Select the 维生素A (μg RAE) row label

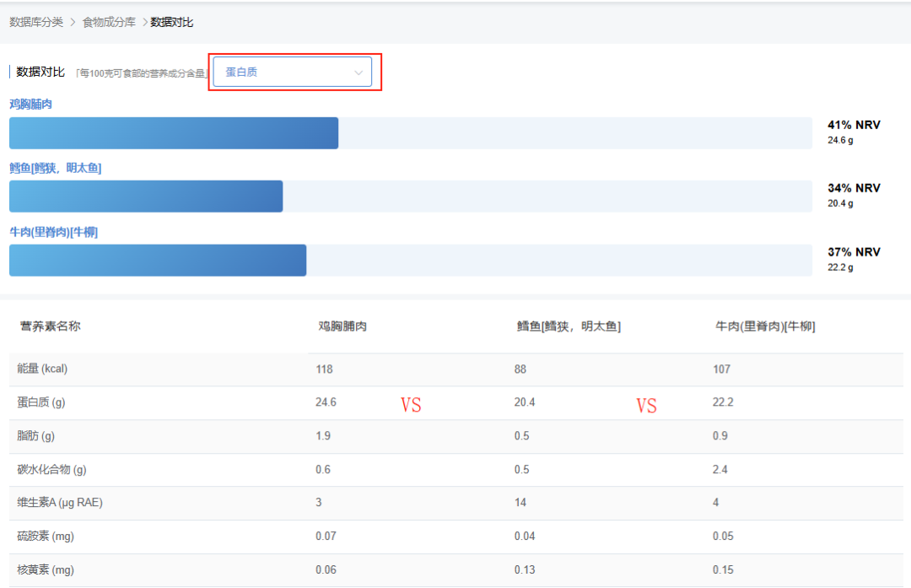tap(60, 503)
